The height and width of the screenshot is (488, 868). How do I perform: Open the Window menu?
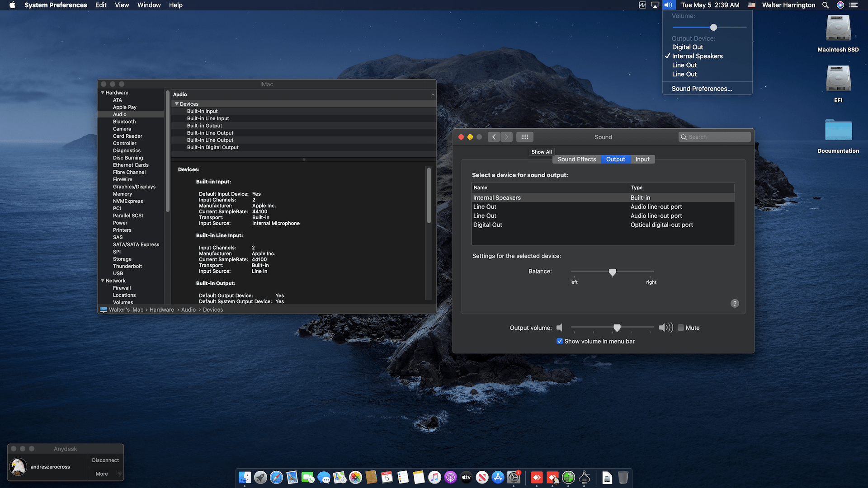[149, 5]
